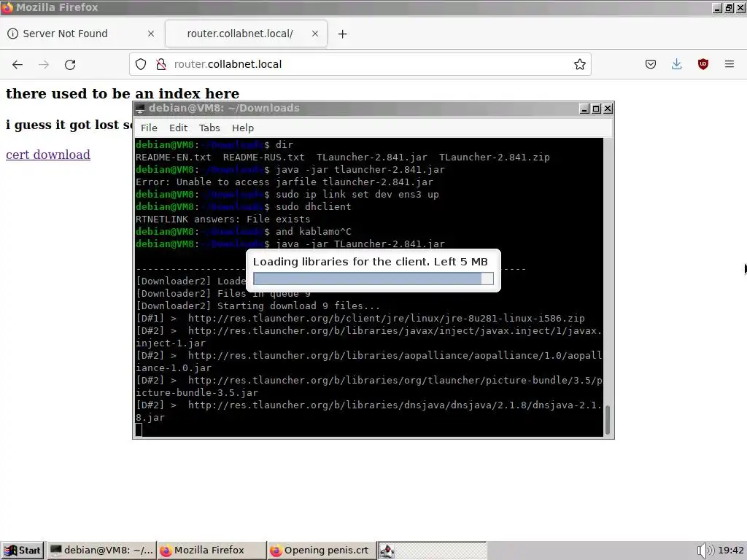Reload the router.collabnet.local page
747x560 pixels.
point(70,64)
